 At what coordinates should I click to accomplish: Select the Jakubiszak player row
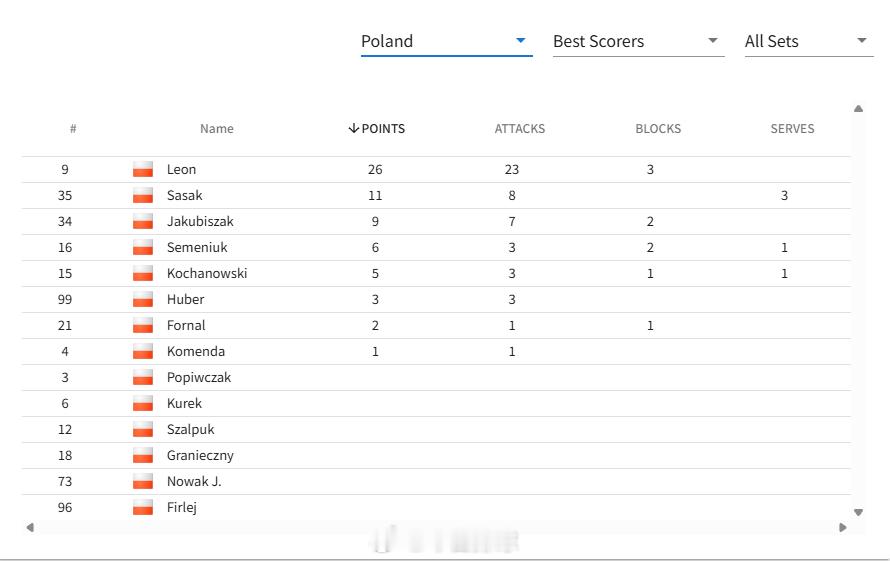coord(436,221)
